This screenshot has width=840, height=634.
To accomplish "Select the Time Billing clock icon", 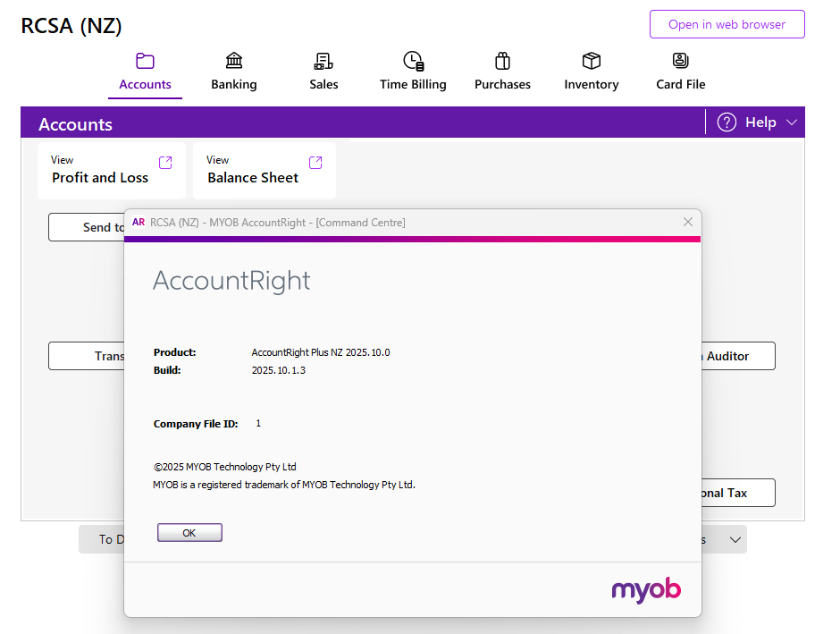I will tap(414, 61).
